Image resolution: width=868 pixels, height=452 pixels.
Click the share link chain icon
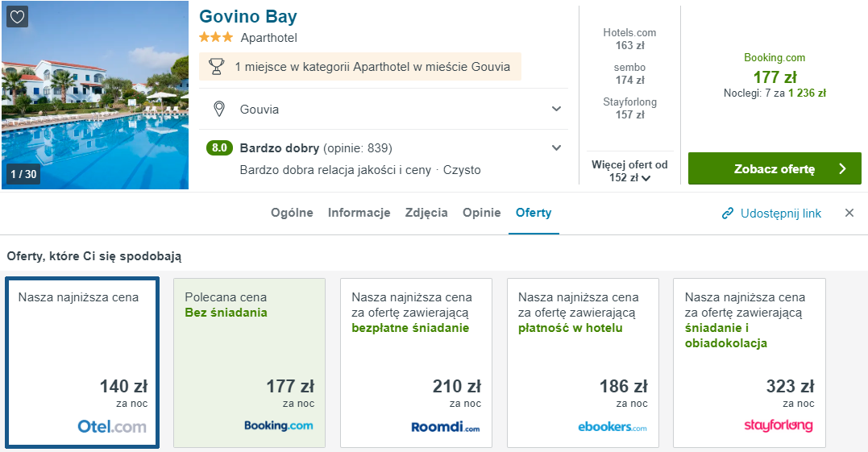[728, 214]
